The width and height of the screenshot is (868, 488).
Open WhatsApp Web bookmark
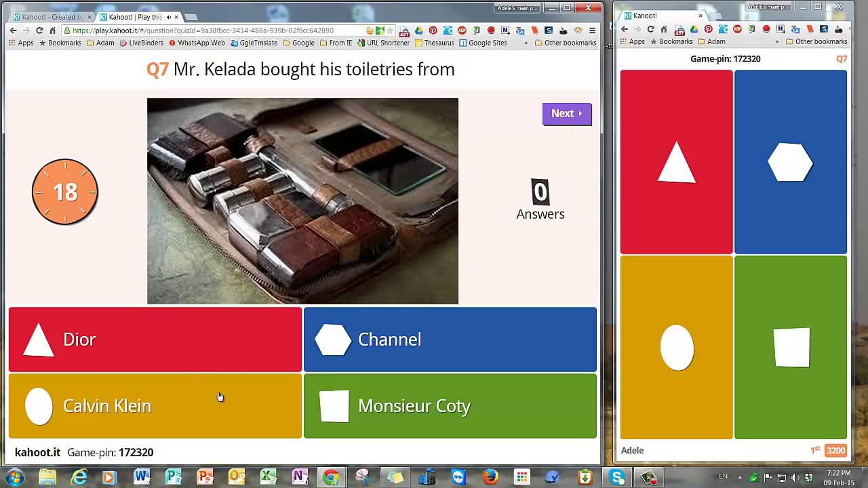(197, 43)
